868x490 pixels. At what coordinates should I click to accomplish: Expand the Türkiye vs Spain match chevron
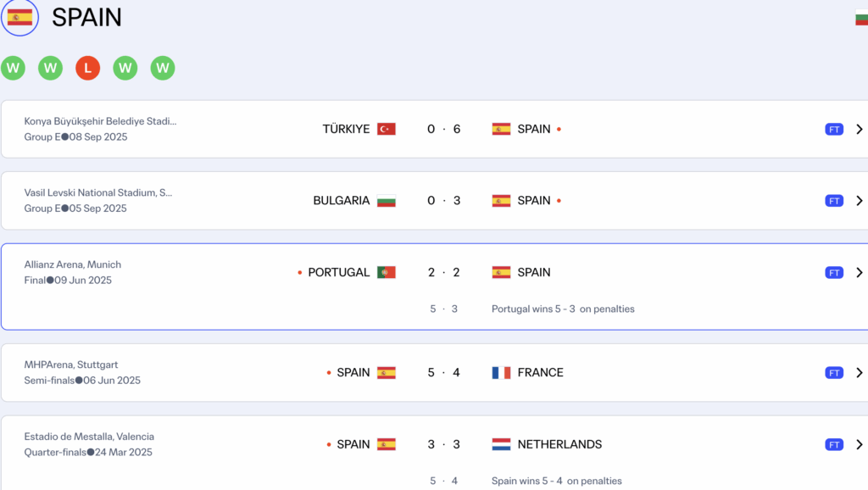click(859, 129)
